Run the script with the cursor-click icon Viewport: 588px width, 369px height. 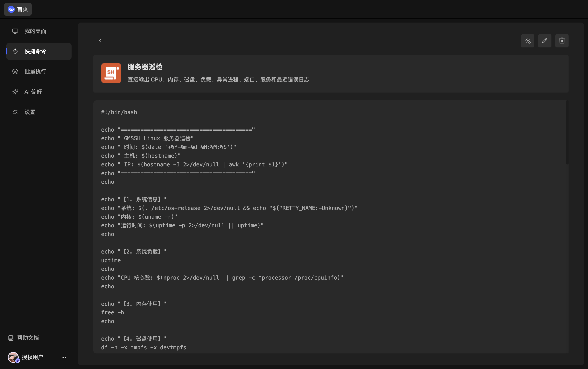tap(528, 41)
